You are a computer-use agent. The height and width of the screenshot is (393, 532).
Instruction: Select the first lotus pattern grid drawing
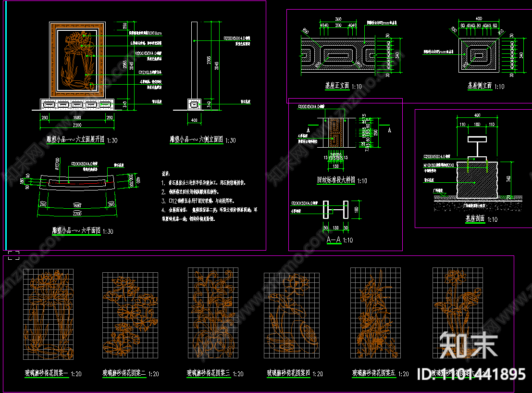pos(48,315)
